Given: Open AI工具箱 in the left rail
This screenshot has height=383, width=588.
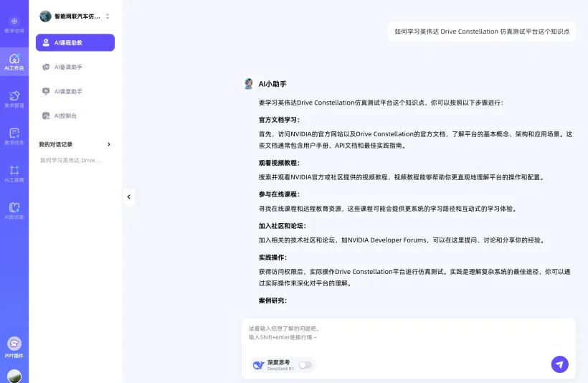Looking at the screenshot, I should (x=14, y=174).
